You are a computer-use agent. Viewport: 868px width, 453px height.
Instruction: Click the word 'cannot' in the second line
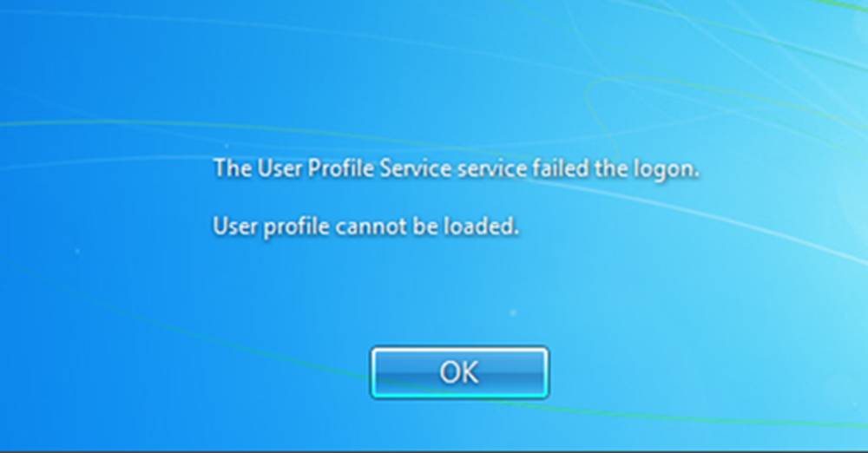coord(371,226)
